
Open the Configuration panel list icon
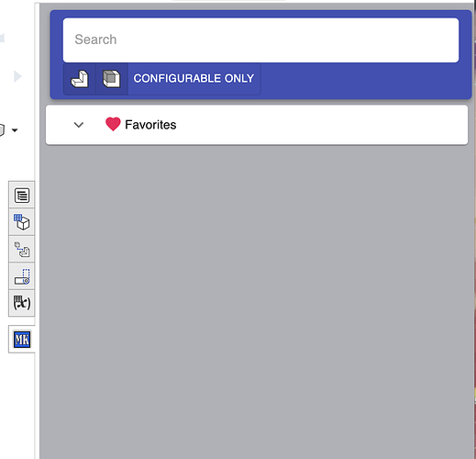pos(22,196)
